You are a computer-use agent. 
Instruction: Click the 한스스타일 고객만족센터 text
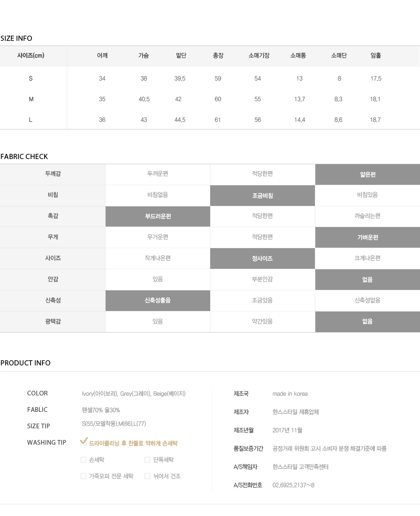point(300,467)
